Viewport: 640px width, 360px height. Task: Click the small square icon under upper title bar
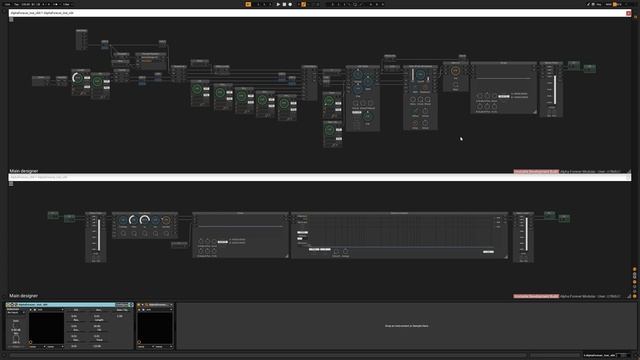click(x=11, y=19)
